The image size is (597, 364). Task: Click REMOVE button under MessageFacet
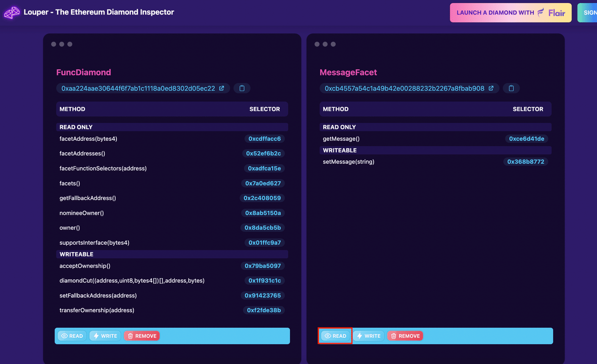[x=405, y=336]
